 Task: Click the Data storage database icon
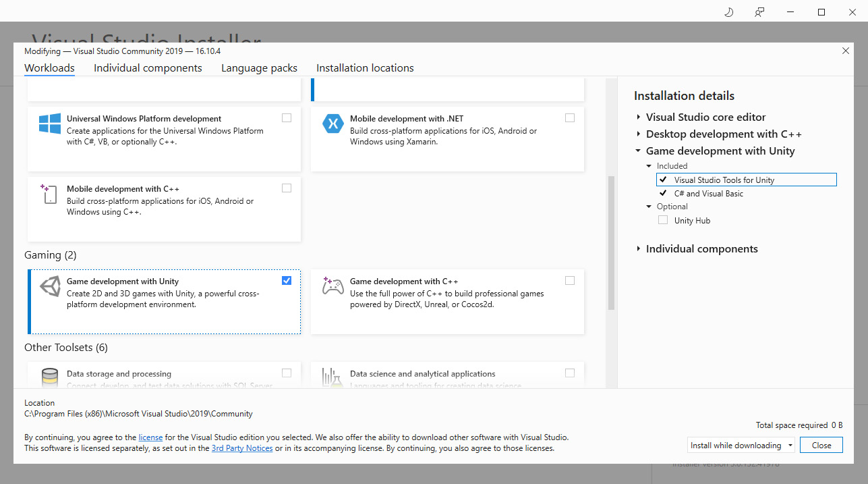tap(50, 377)
